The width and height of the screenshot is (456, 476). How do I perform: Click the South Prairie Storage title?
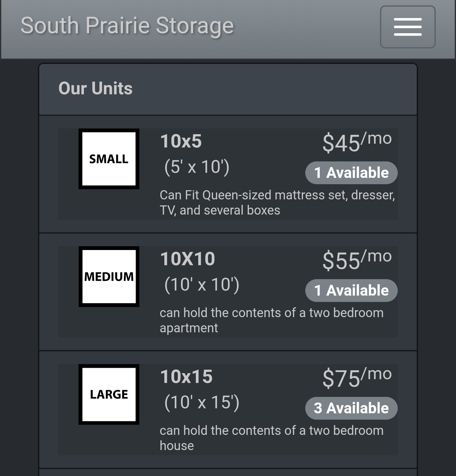(127, 26)
